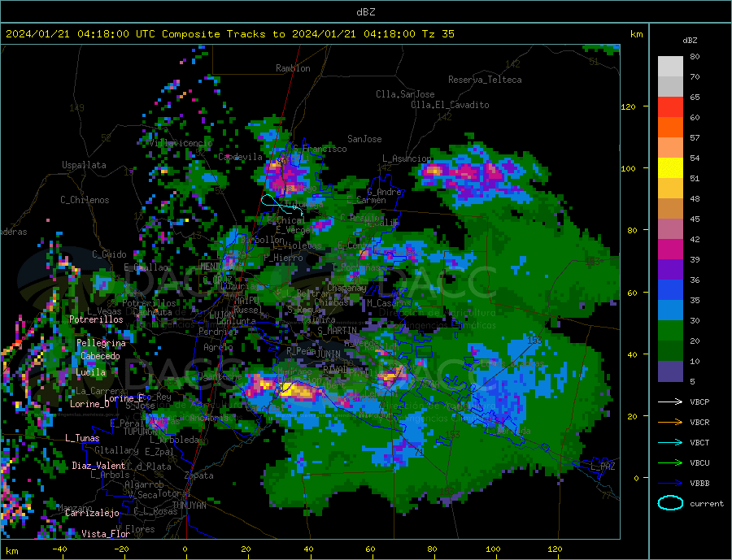Pick the yellow 51–54 dBZ swatch

pyautogui.click(x=670, y=168)
